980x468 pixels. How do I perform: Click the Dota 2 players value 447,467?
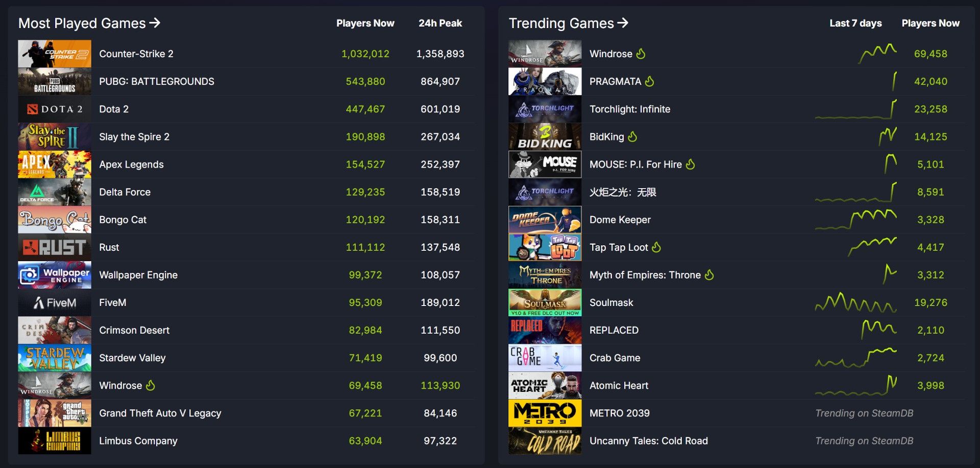tap(365, 109)
